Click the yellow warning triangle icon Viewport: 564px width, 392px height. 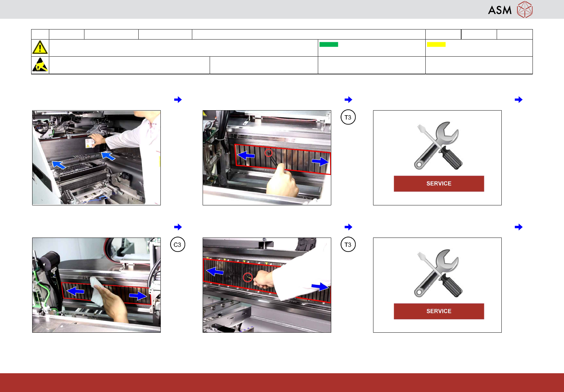pos(40,47)
